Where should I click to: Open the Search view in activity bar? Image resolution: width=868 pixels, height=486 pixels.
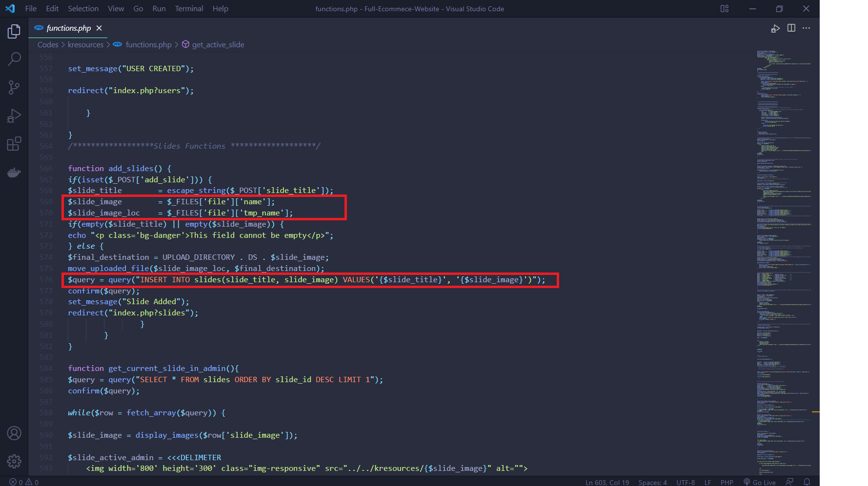coord(14,59)
